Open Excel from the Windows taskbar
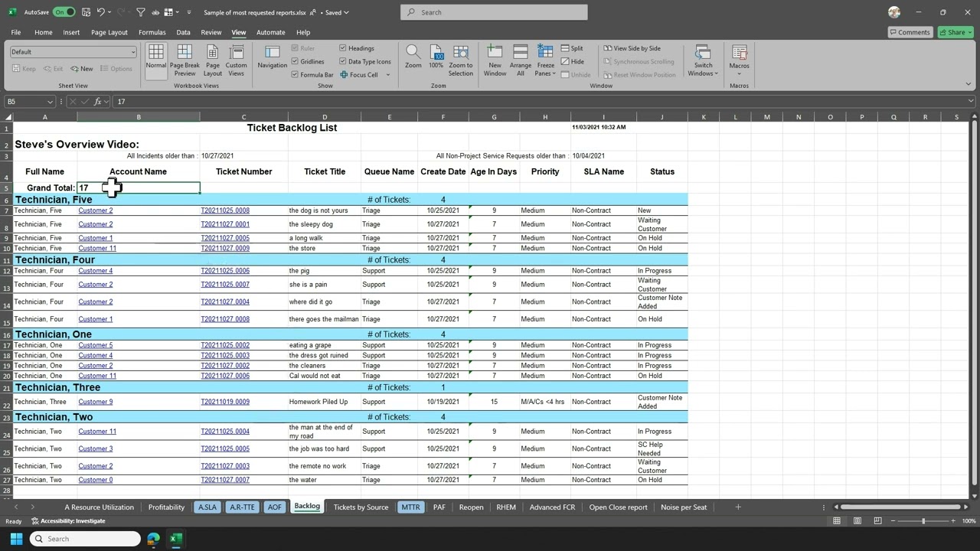This screenshot has width=980, height=551. click(175, 539)
